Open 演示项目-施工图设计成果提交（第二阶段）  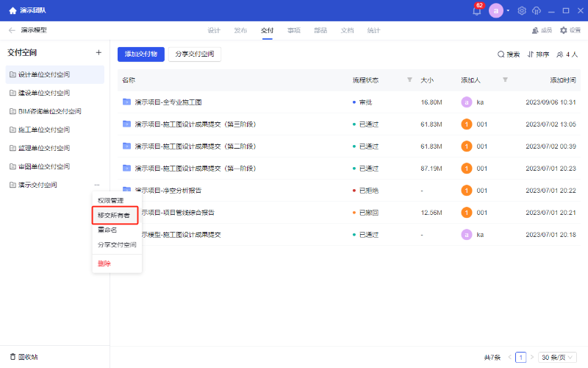point(196,146)
